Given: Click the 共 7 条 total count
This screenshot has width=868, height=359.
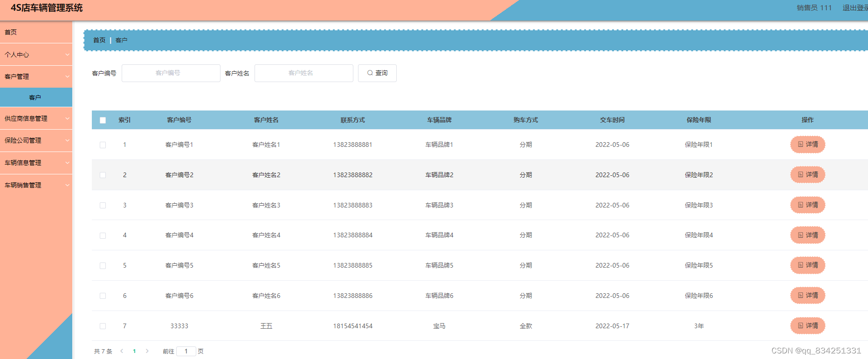Looking at the screenshot, I should 103,352.
